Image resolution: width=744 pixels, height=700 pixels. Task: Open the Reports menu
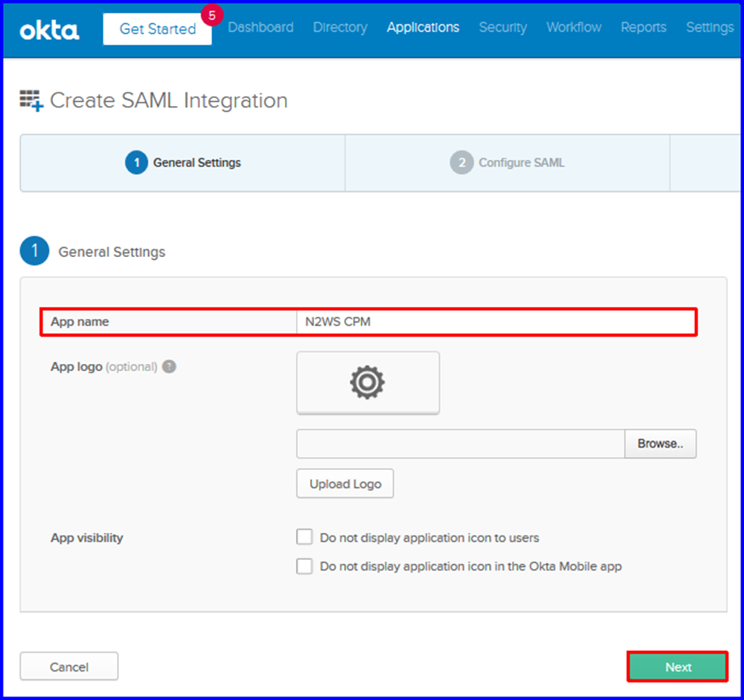pos(643,28)
